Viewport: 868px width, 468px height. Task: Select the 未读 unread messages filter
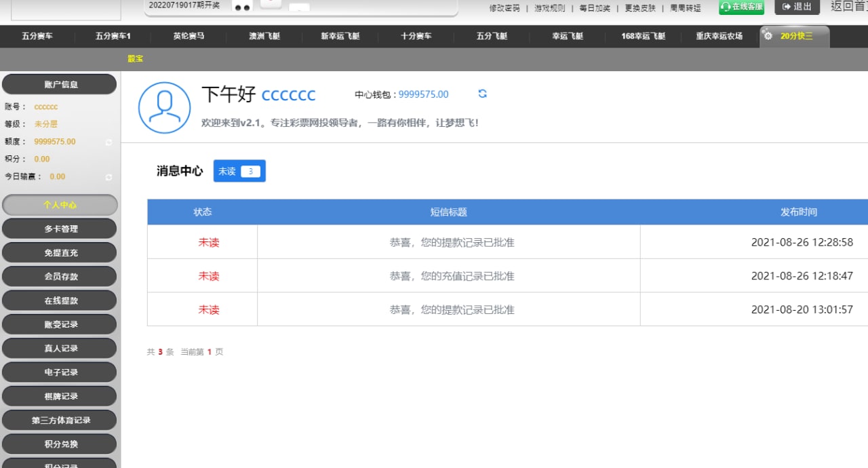239,172
